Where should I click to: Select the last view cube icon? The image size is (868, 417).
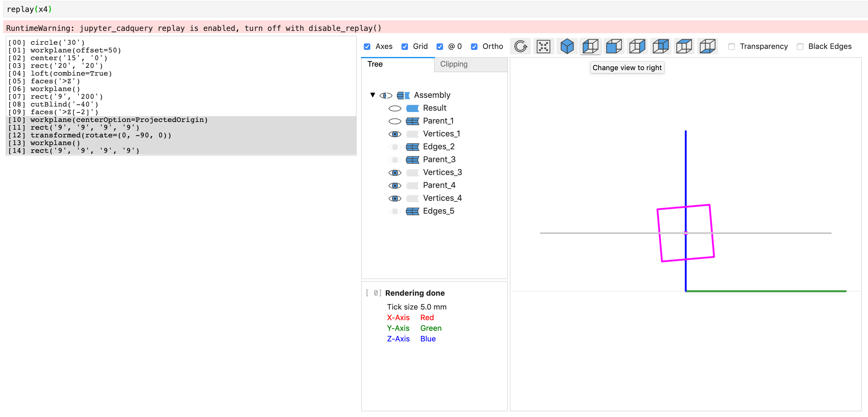707,46
